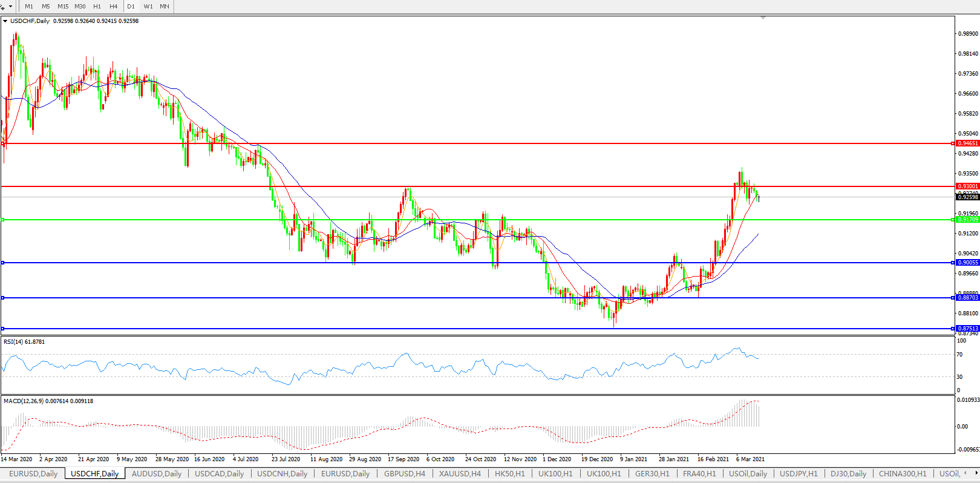Switch to the GBPUSD,H4 chart tab

tap(404, 474)
